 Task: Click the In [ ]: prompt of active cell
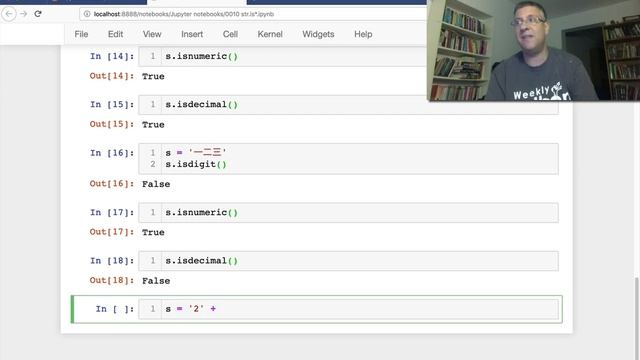(x=115, y=309)
